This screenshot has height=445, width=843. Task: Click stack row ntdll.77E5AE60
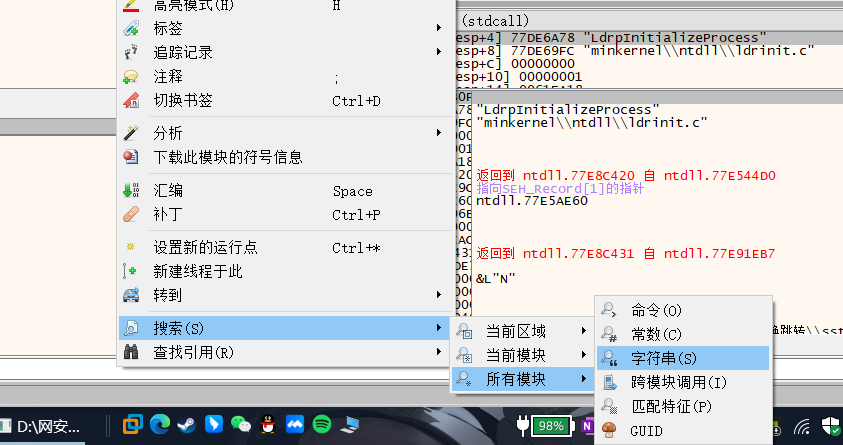click(532, 202)
